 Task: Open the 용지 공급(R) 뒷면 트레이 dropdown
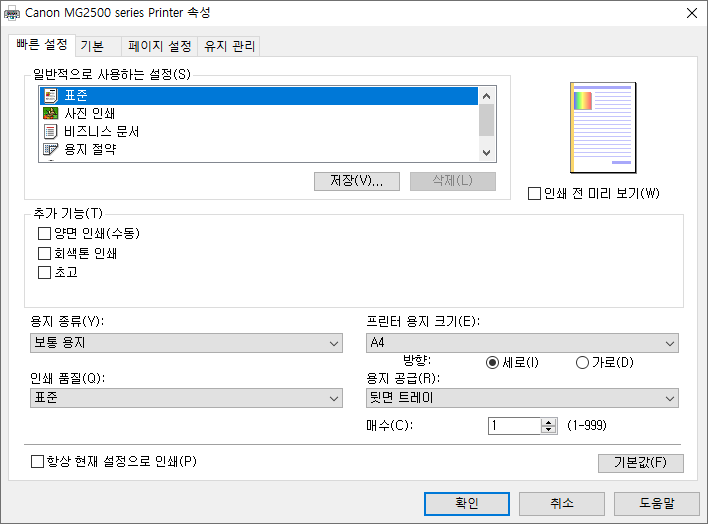click(x=522, y=398)
